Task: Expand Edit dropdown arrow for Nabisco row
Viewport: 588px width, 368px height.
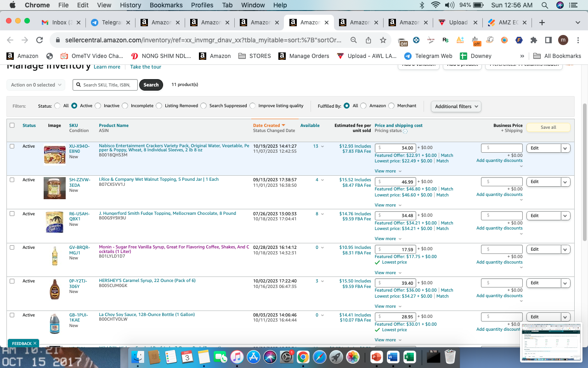Action: (565, 148)
